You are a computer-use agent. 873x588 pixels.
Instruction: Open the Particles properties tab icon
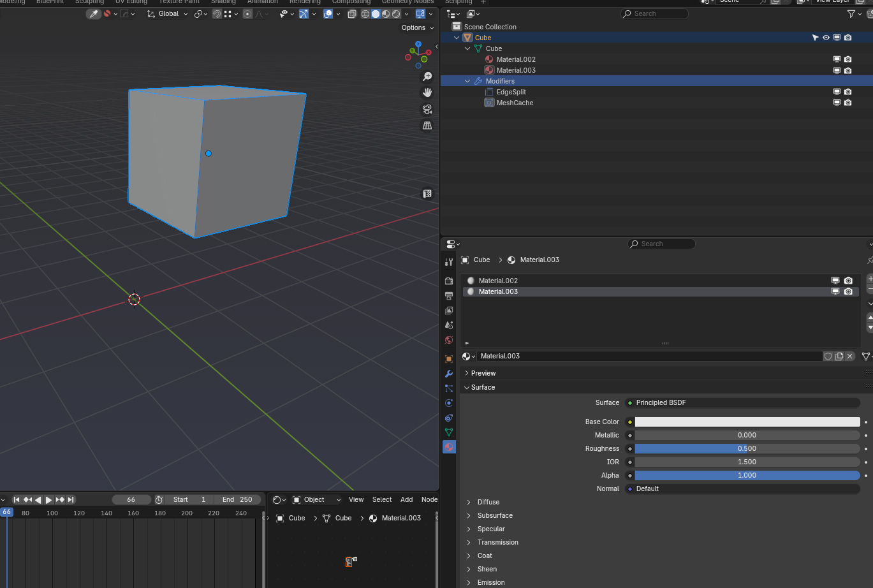[449, 388]
